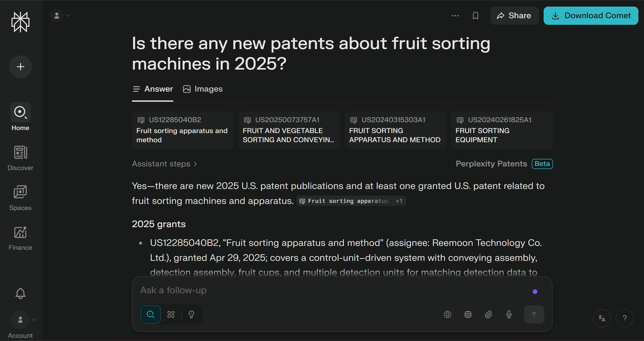Expand the Assistant steps section
The height and width of the screenshot is (341, 644).
(165, 164)
